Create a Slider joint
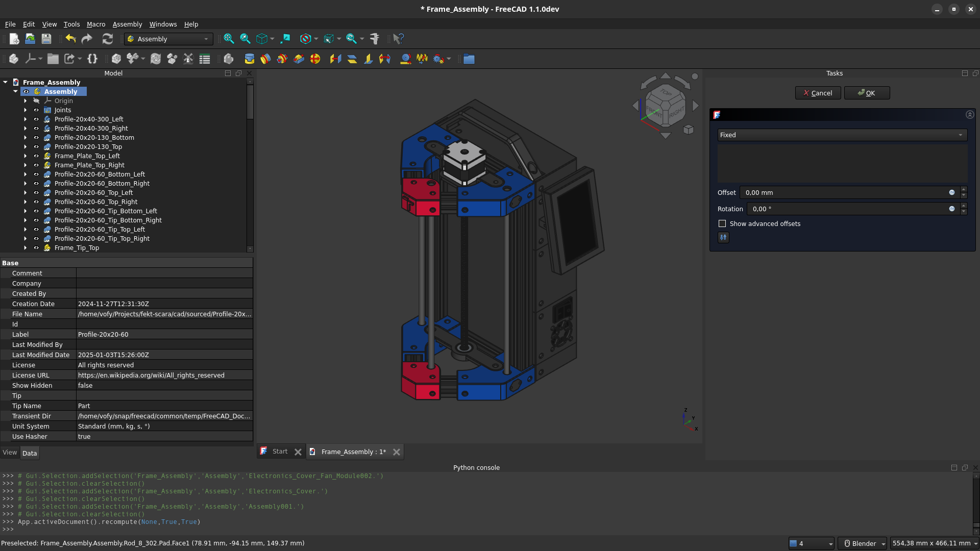980x551 pixels. 299,59
